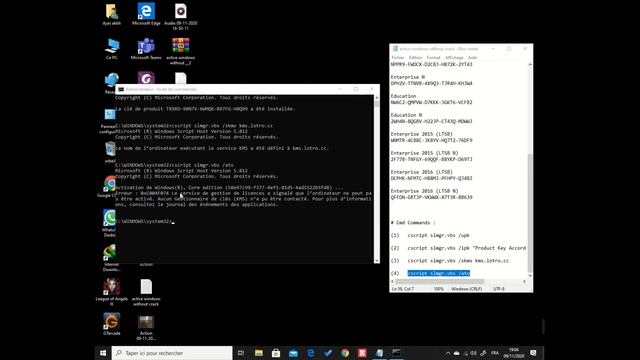
Task: Open the OneDrive cloud tray icon
Action: (456, 353)
